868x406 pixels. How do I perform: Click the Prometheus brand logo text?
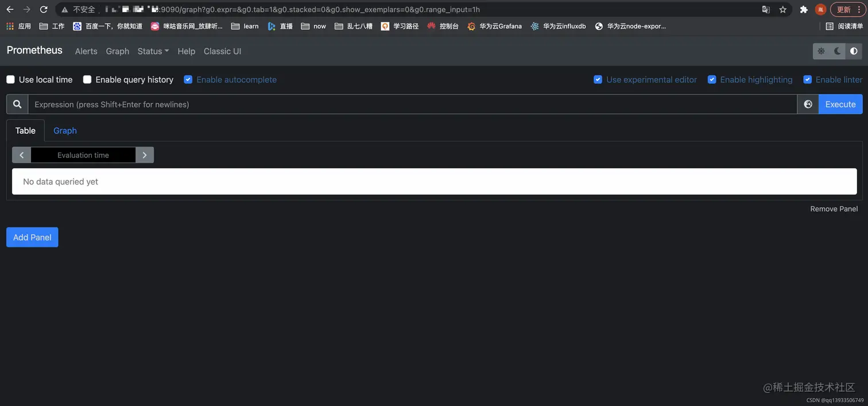pos(34,51)
